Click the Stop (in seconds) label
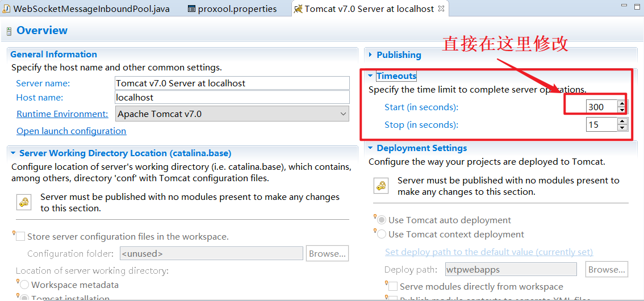The height and width of the screenshot is (301, 644). [421, 125]
